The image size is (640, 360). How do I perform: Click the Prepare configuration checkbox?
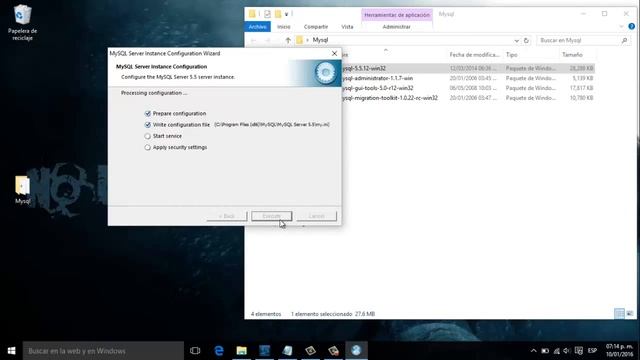pyautogui.click(x=148, y=113)
